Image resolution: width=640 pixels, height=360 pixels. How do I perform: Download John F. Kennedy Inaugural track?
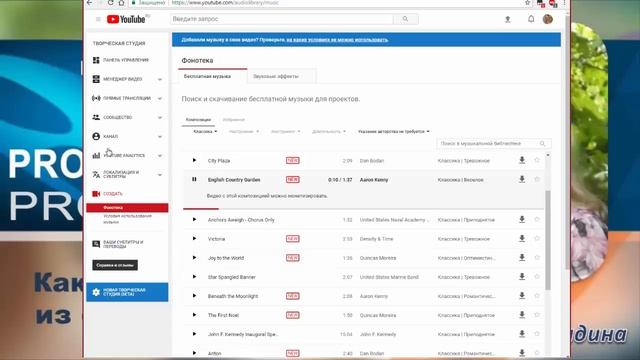click(x=522, y=334)
